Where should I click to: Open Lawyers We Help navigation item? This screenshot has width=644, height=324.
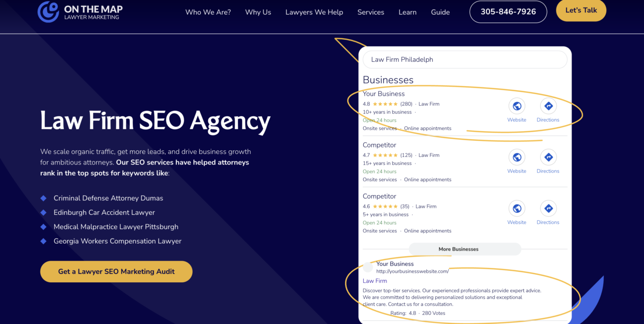coord(314,12)
